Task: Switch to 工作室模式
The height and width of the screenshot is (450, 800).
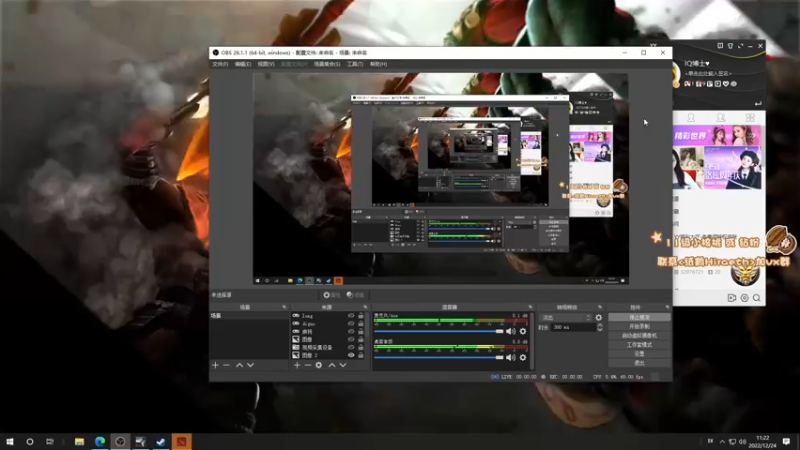Action: pyautogui.click(x=639, y=345)
